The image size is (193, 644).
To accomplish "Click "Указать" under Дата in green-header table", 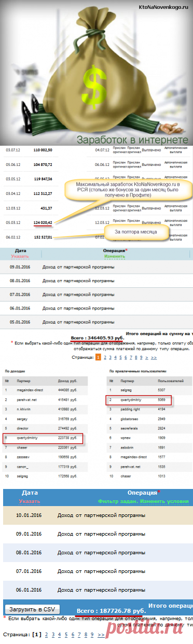I will coord(20,256).
